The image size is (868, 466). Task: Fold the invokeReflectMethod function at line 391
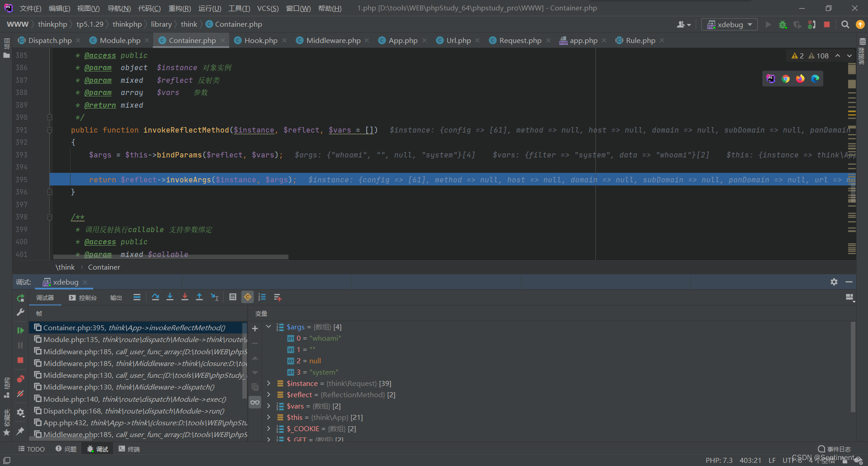50,130
